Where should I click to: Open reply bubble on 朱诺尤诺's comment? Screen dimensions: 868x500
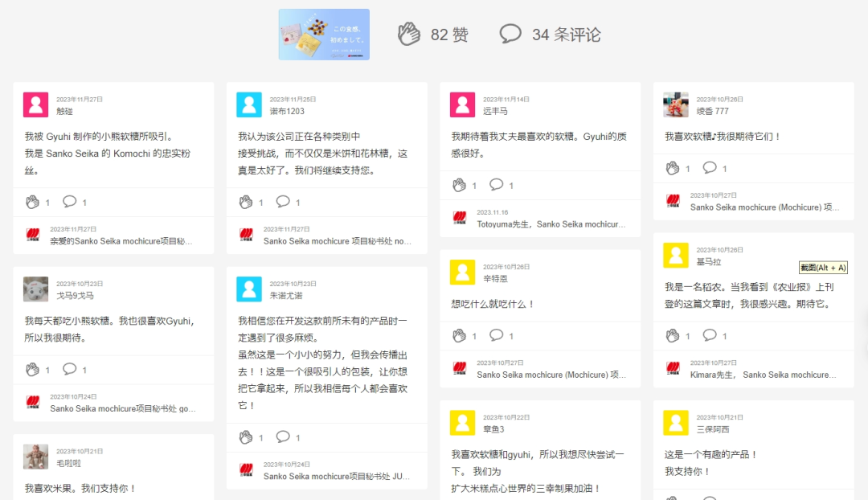point(283,437)
